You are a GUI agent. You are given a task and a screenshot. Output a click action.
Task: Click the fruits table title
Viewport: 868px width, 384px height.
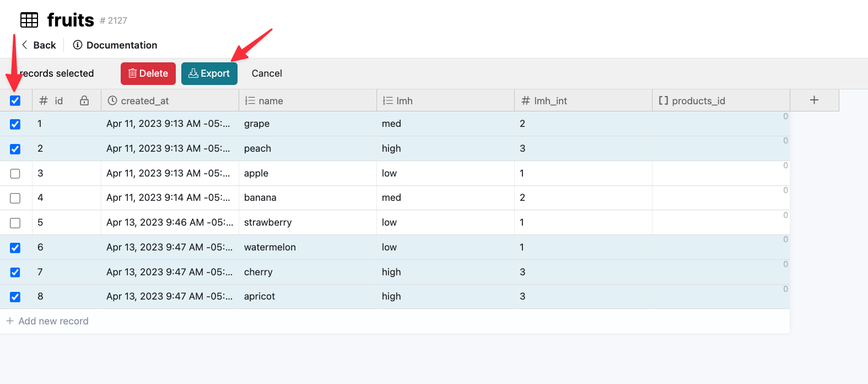[x=71, y=20]
